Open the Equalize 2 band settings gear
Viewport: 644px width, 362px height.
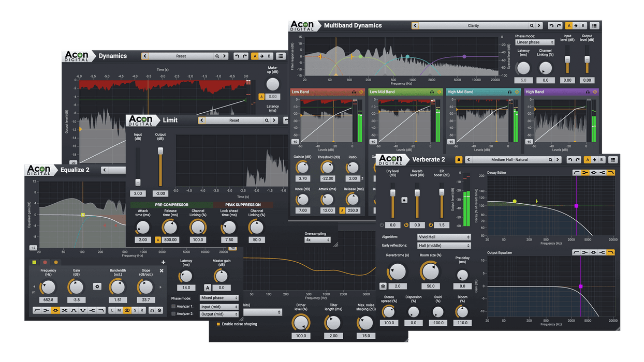(x=97, y=286)
